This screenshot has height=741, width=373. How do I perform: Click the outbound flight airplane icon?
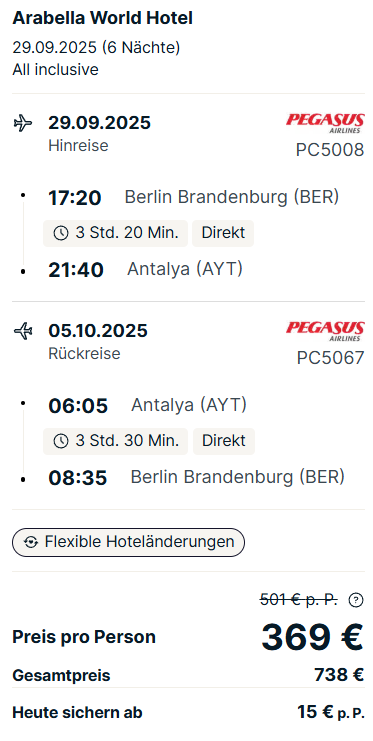[x=23, y=124]
